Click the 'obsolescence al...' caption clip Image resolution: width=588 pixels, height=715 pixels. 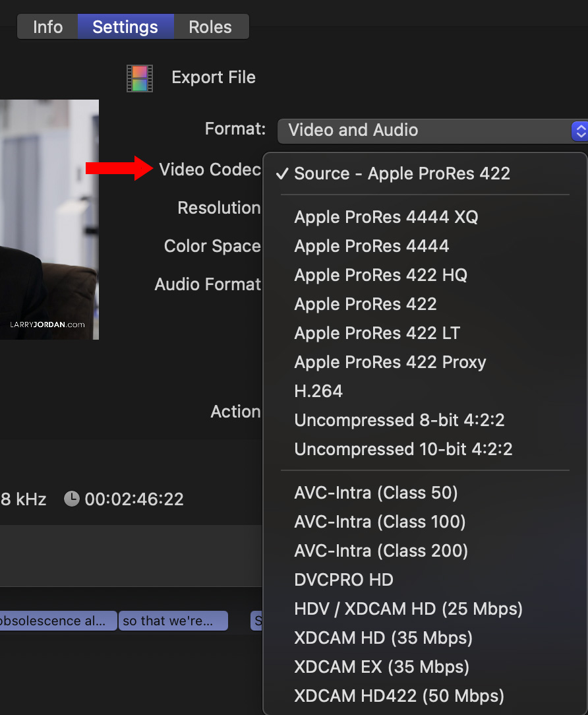tap(58, 621)
